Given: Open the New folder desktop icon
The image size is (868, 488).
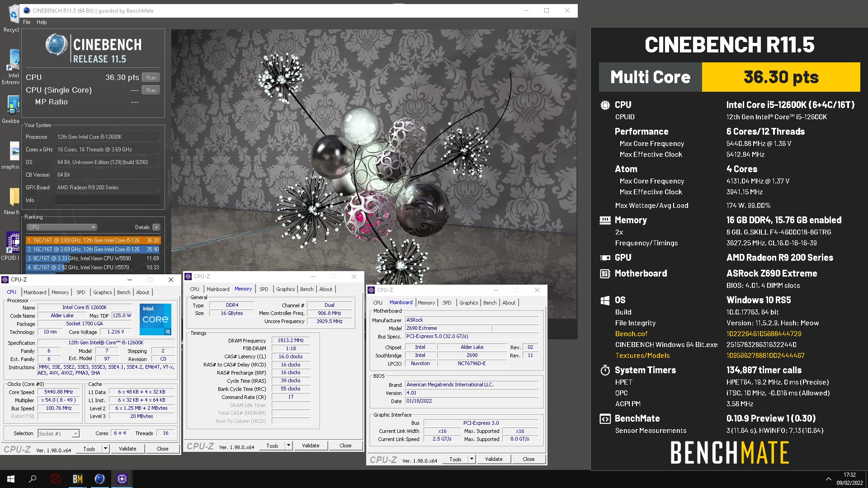Looking at the screenshot, I should pyautogui.click(x=13, y=201).
